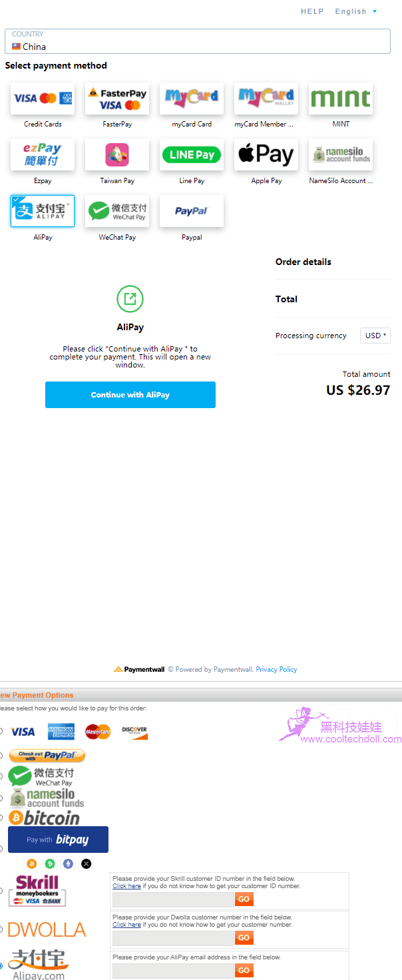
Task: Expand the English language selector
Action: [x=356, y=11]
